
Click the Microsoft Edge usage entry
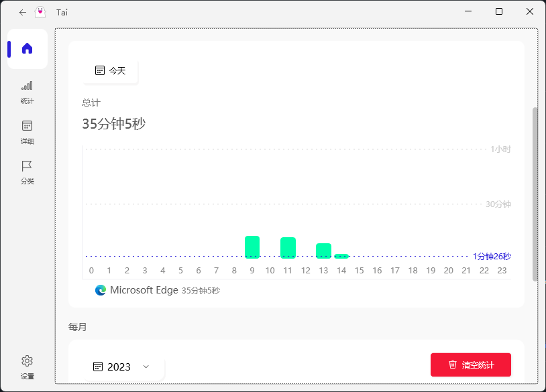158,290
